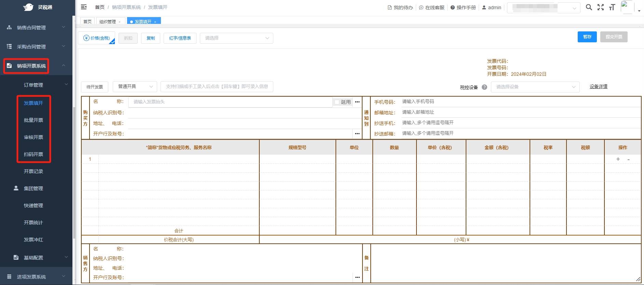Open the 普通开具 dropdown

[x=135, y=87]
